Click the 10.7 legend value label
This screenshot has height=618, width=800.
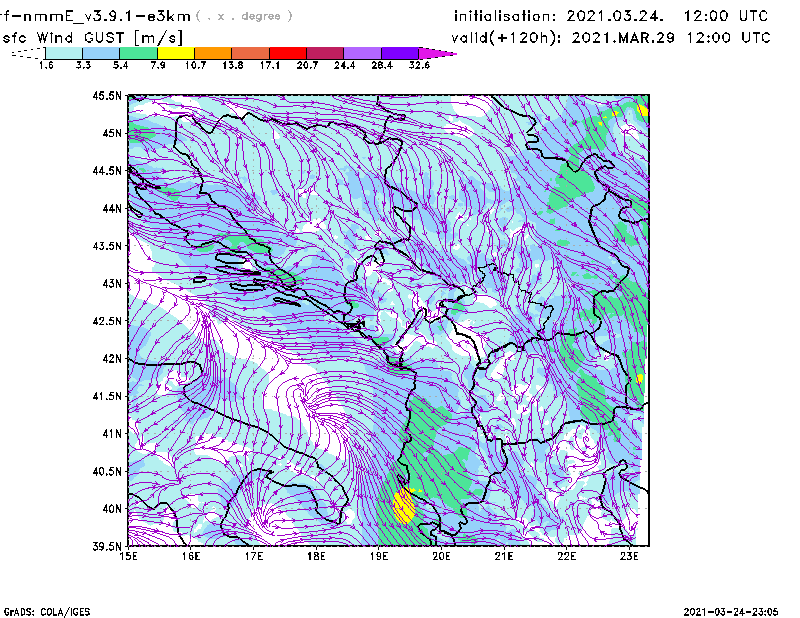pyautogui.click(x=195, y=65)
